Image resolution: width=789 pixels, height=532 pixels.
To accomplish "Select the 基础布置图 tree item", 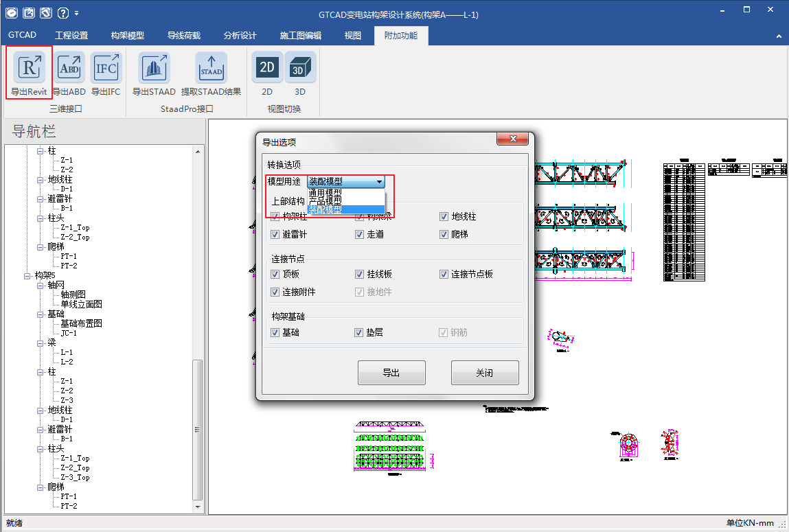I will pos(81,323).
